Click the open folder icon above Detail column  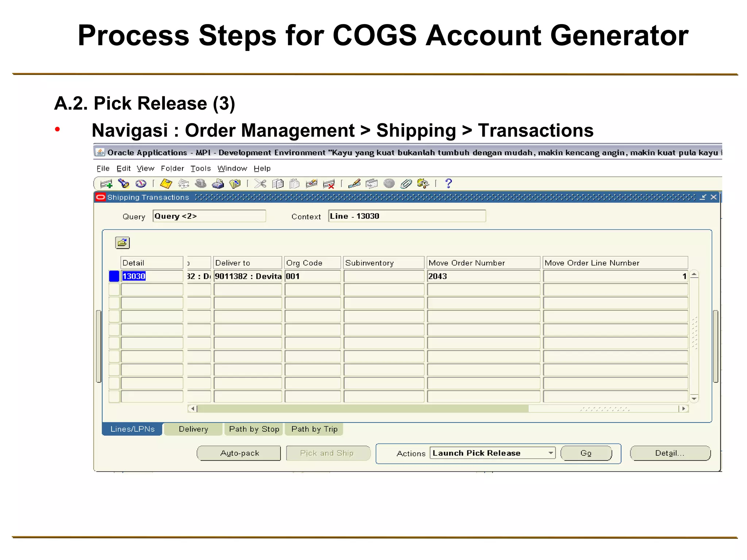tap(123, 243)
